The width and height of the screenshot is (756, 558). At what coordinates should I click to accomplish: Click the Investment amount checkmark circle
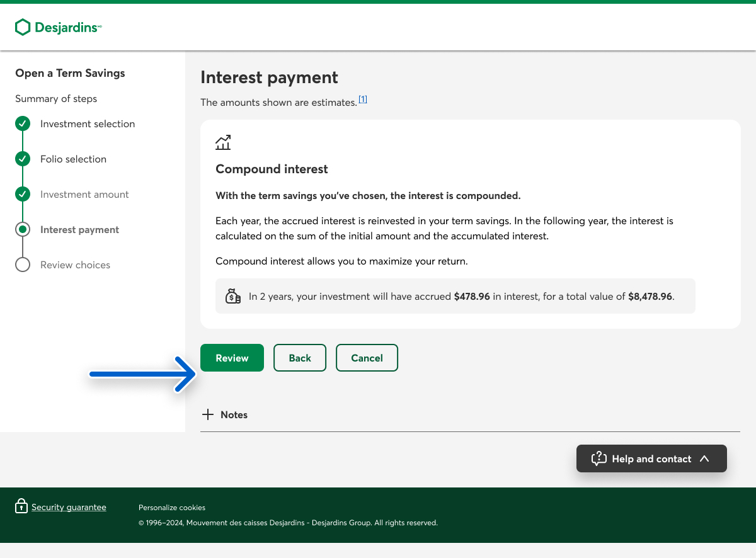pos(23,195)
